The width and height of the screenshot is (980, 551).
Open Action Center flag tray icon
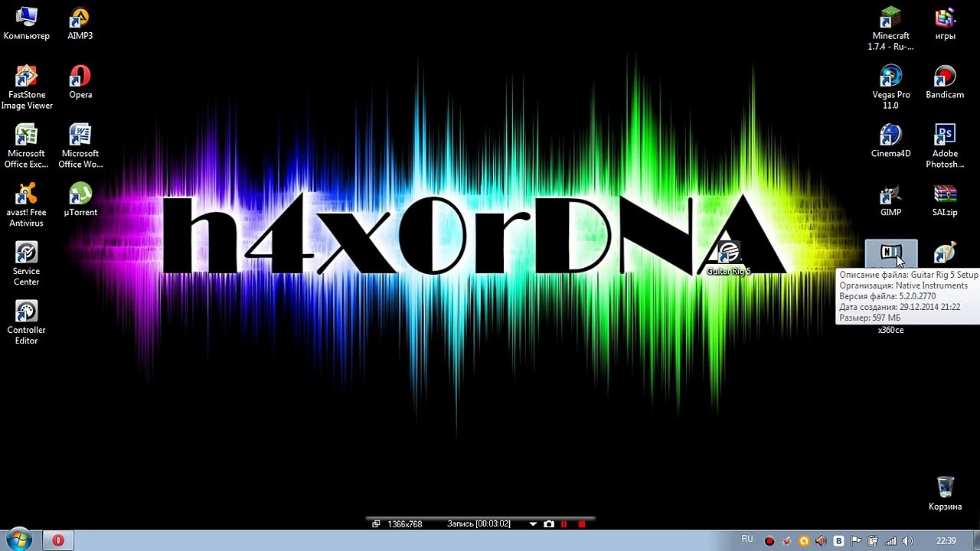pyautogui.click(x=856, y=541)
